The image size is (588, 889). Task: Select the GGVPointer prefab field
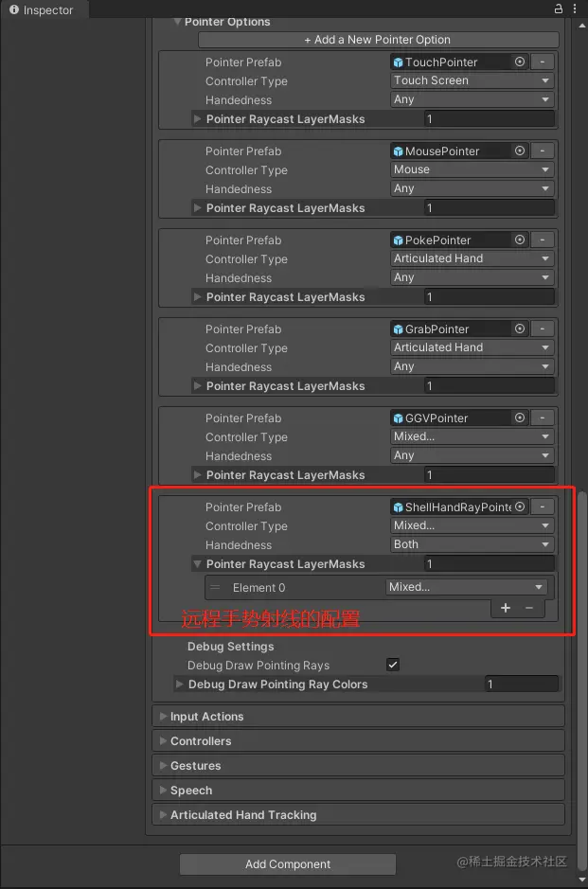458,418
